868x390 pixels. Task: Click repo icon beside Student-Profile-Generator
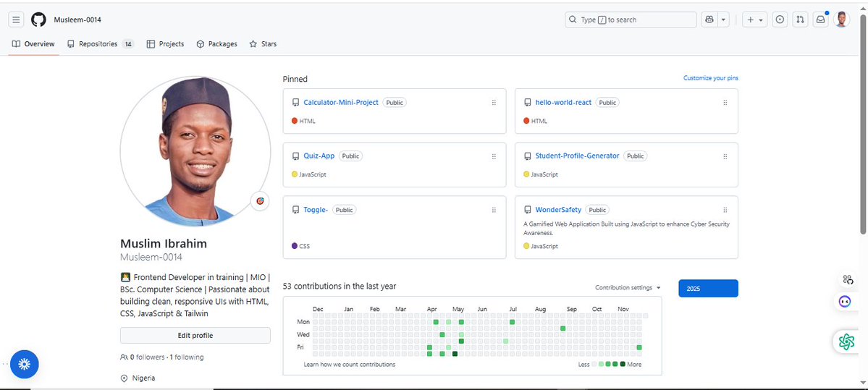pyautogui.click(x=528, y=156)
